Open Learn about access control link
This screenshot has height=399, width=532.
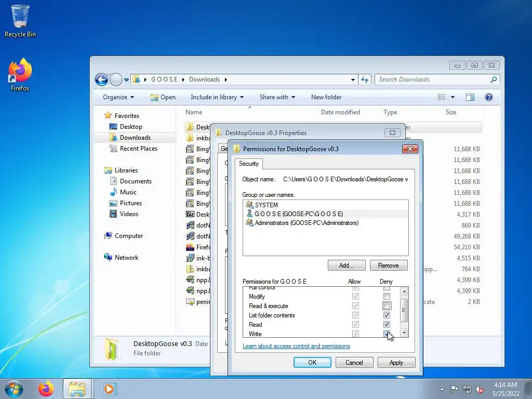point(296,346)
